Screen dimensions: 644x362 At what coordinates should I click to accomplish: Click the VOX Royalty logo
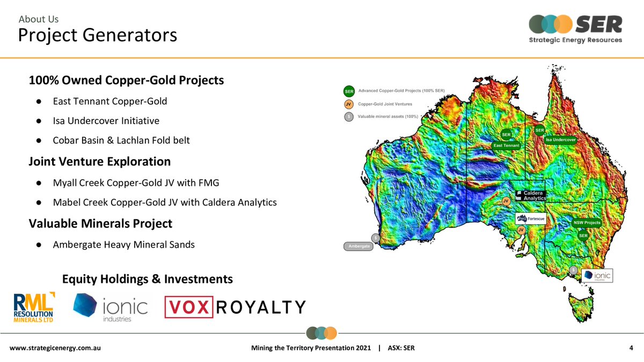click(x=235, y=307)
